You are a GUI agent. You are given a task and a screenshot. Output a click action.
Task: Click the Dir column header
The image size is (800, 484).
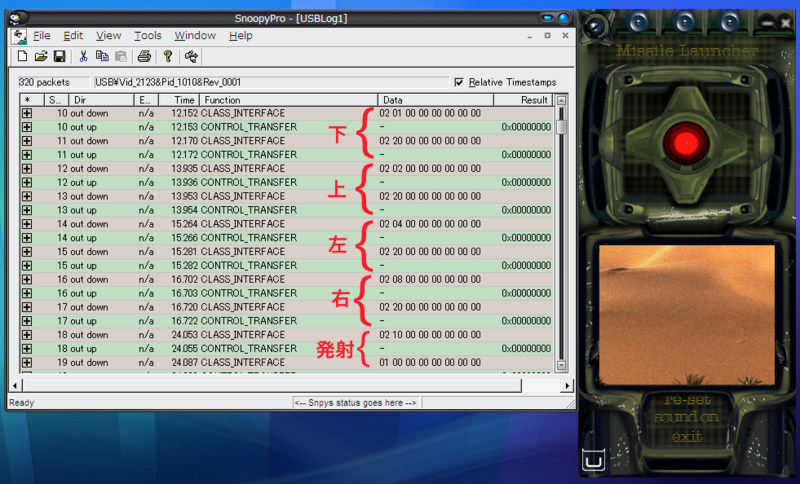101,100
